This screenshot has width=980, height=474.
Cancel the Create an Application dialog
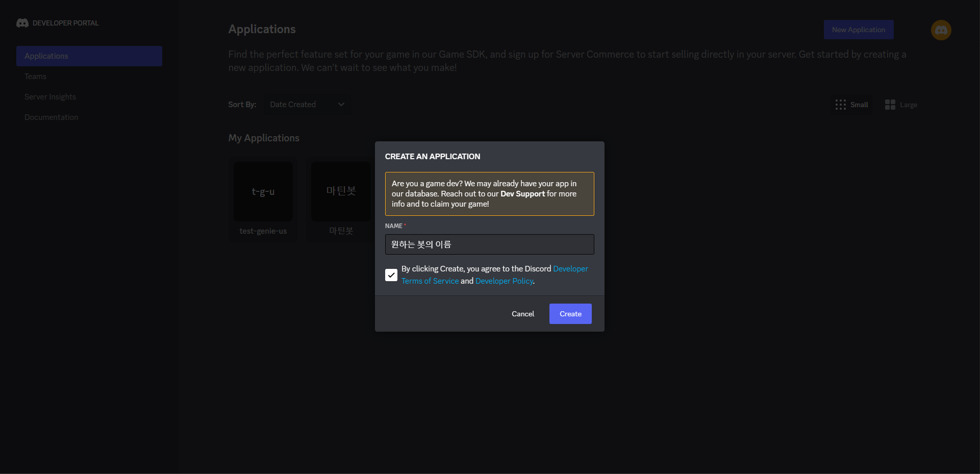[523, 314]
